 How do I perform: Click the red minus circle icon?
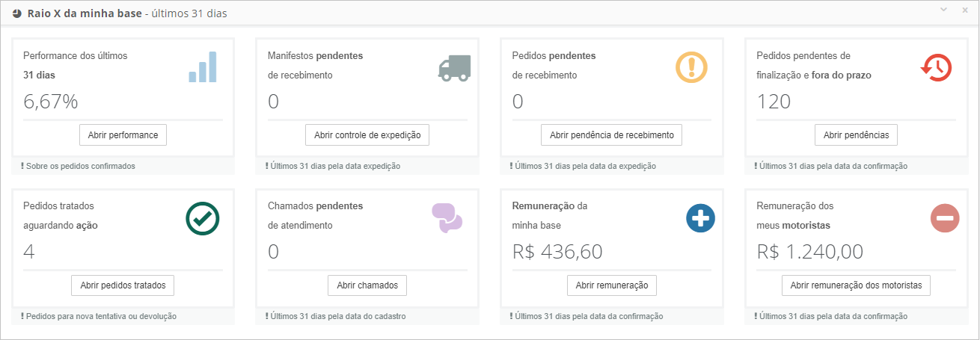tap(945, 218)
